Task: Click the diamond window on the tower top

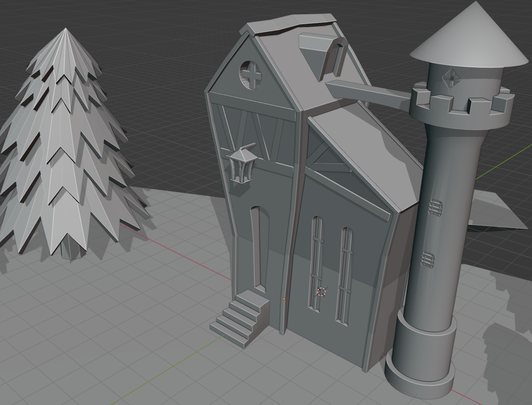Action: point(451,78)
